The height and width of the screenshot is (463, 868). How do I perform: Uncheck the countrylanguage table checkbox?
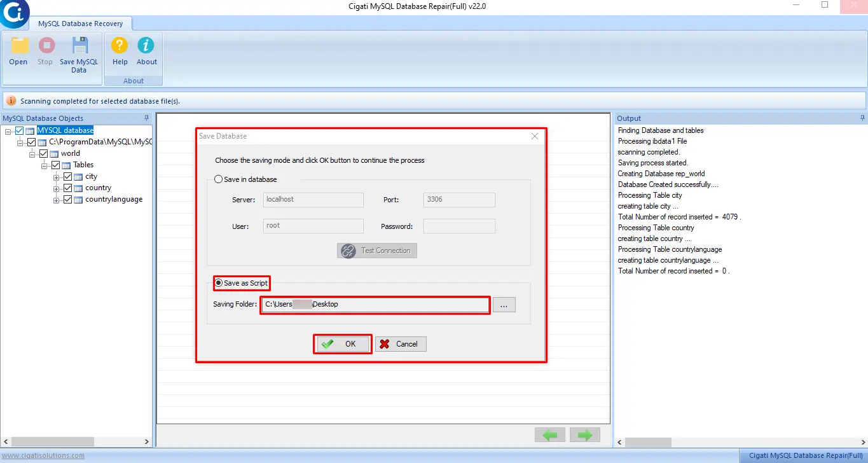click(x=67, y=200)
